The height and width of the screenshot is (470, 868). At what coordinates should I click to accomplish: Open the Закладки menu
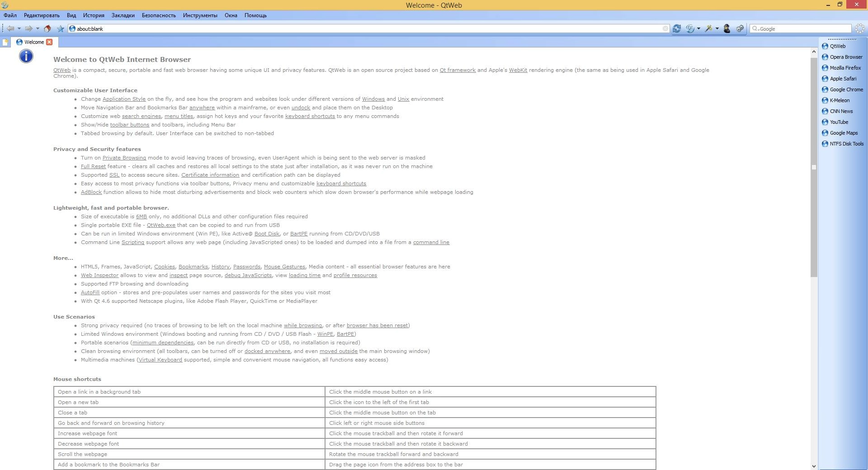tap(123, 15)
